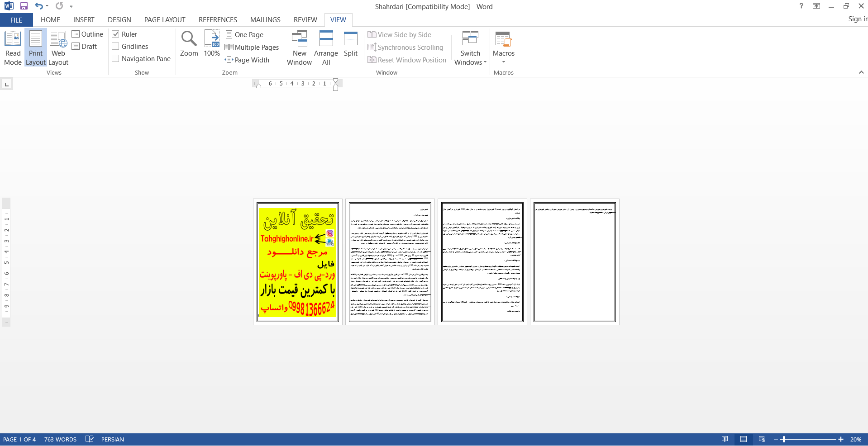Image resolution: width=868 pixels, height=446 pixels.
Task: Save the document from quick access
Action: [24, 6]
